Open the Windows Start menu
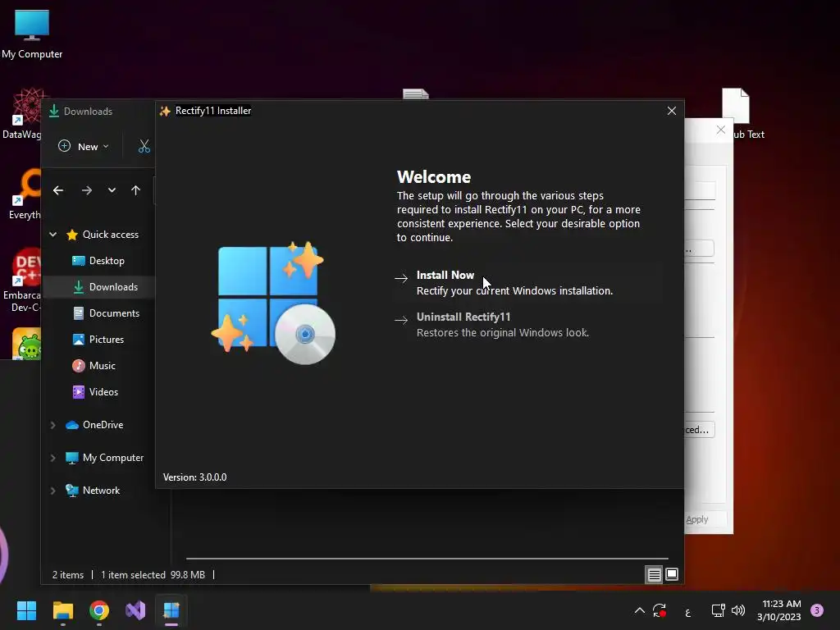This screenshot has width=840, height=630. click(26, 610)
